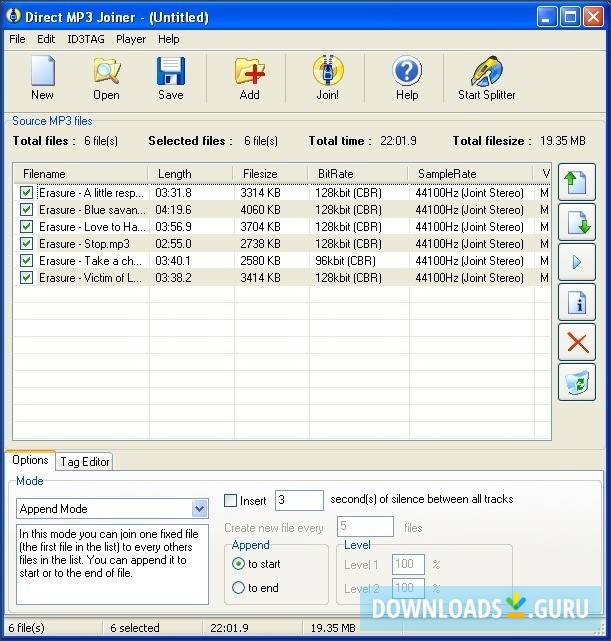
Task: Switch to the Options tab
Action: (x=30, y=460)
